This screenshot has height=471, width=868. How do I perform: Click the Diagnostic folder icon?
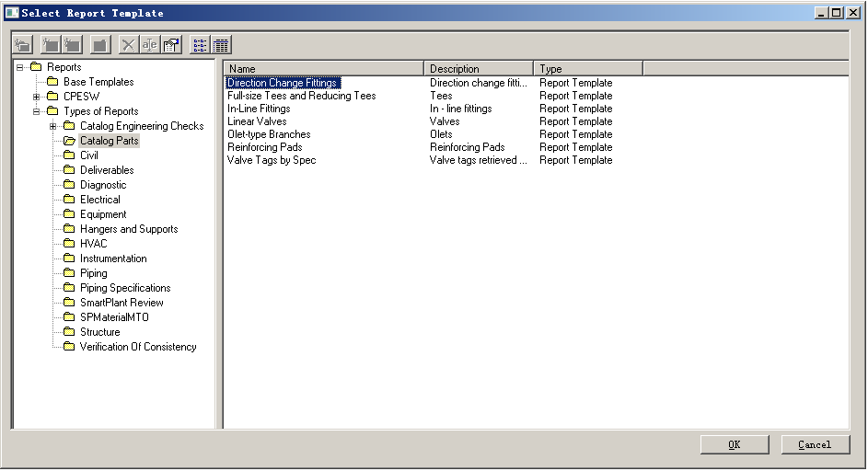click(69, 184)
